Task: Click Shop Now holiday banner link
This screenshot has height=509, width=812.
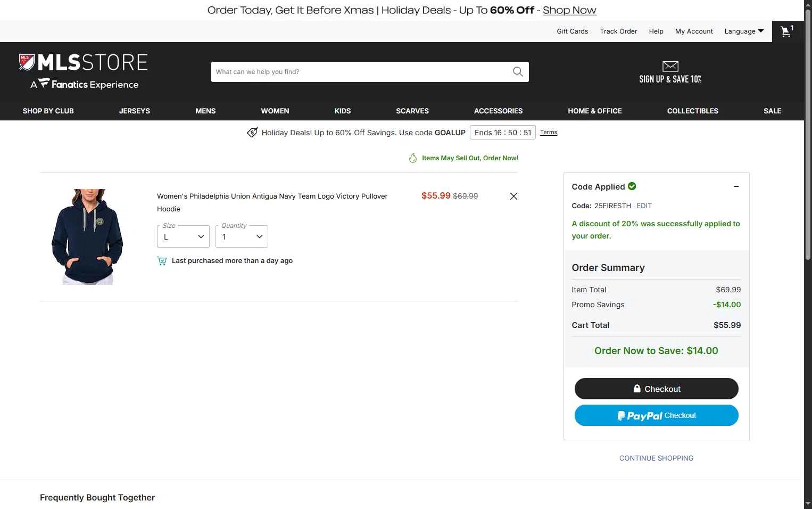Action: pos(569,10)
